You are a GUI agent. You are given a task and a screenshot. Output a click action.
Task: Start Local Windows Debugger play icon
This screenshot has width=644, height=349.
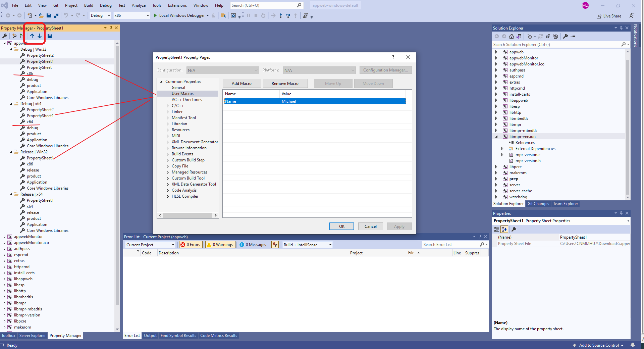pos(155,15)
